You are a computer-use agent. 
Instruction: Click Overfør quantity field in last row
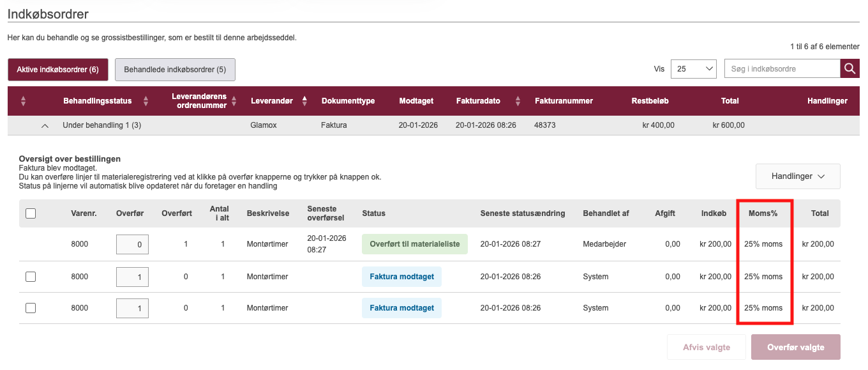(x=132, y=308)
